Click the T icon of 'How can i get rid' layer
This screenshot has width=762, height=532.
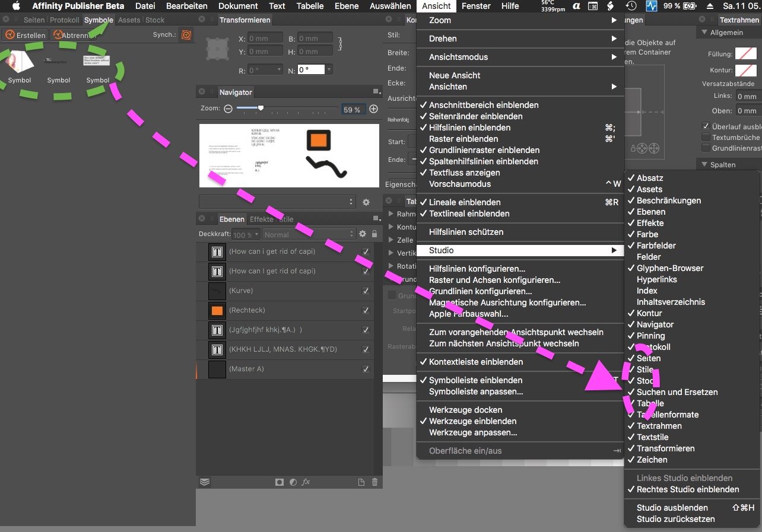coord(217,252)
